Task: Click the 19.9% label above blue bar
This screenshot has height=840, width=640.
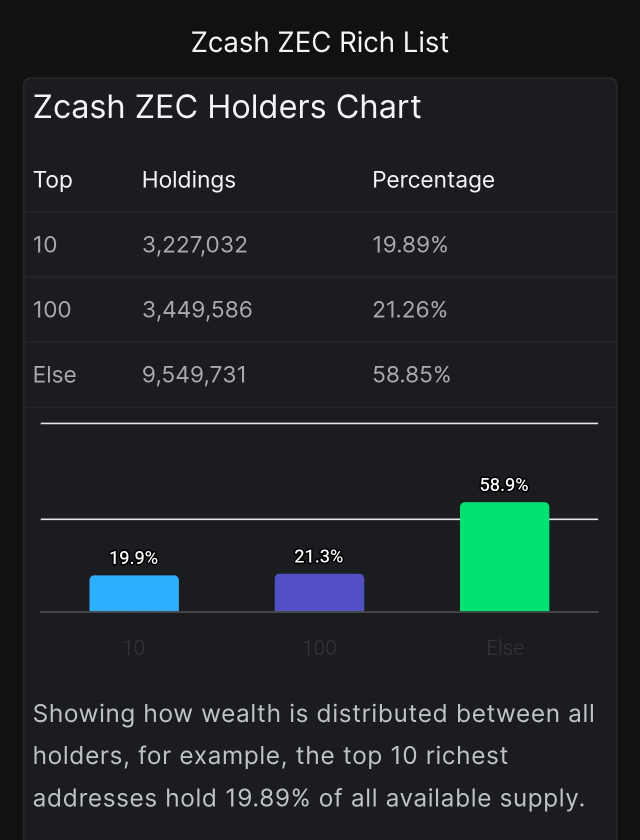Action: click(x=134, y=558)
